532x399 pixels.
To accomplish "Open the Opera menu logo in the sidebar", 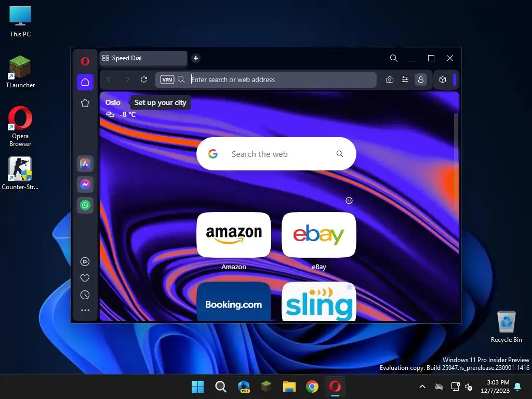I will click(85, 61).
